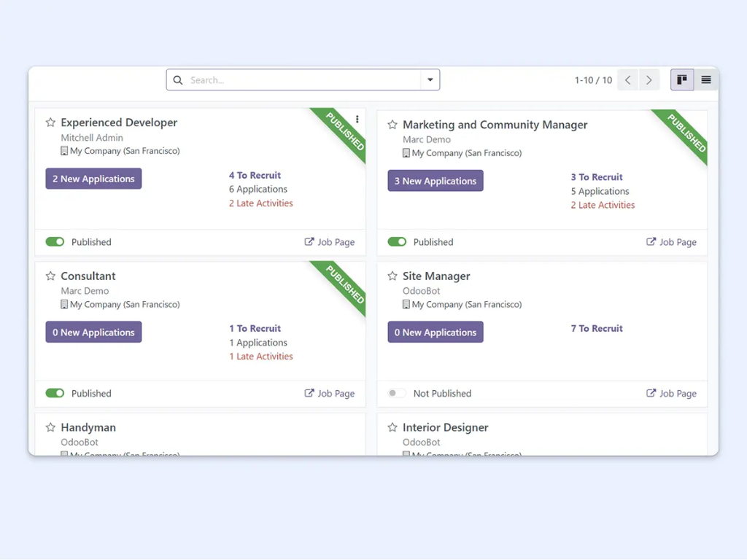Image resolution: width=747 pixels, height=560 pixels.
Task: Open 3 New Applications button
Action: (x=436, y=181)
